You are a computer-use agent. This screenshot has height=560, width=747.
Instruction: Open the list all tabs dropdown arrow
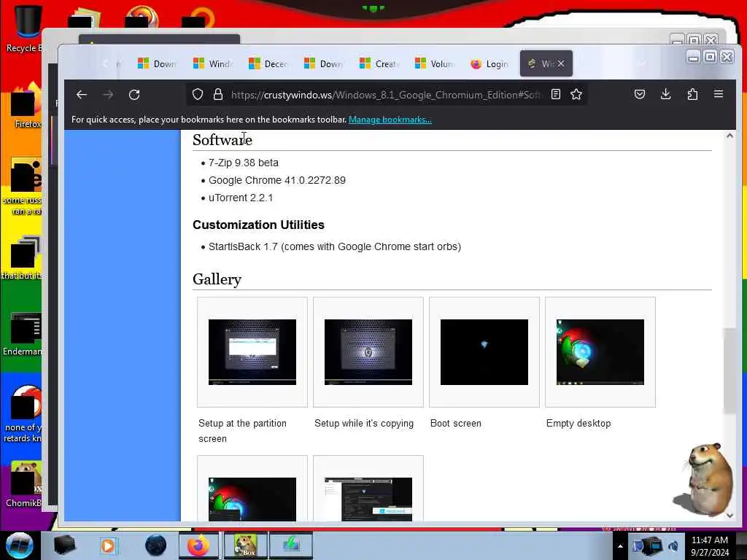pyautogui.click(x=642, y=63)
